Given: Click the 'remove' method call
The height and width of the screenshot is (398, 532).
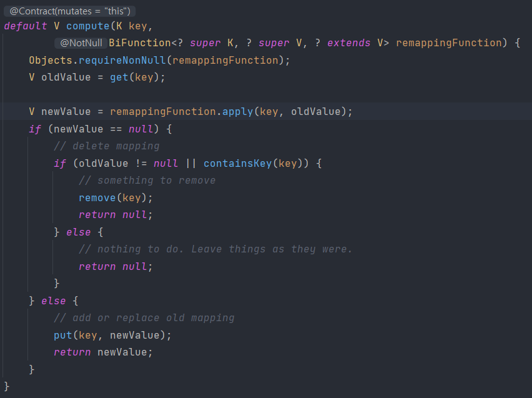Looking at the screenshot, I should 97,197.
